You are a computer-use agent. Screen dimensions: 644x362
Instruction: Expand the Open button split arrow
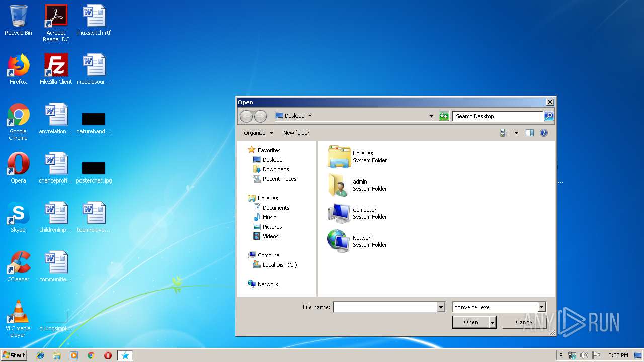(493, 322)
